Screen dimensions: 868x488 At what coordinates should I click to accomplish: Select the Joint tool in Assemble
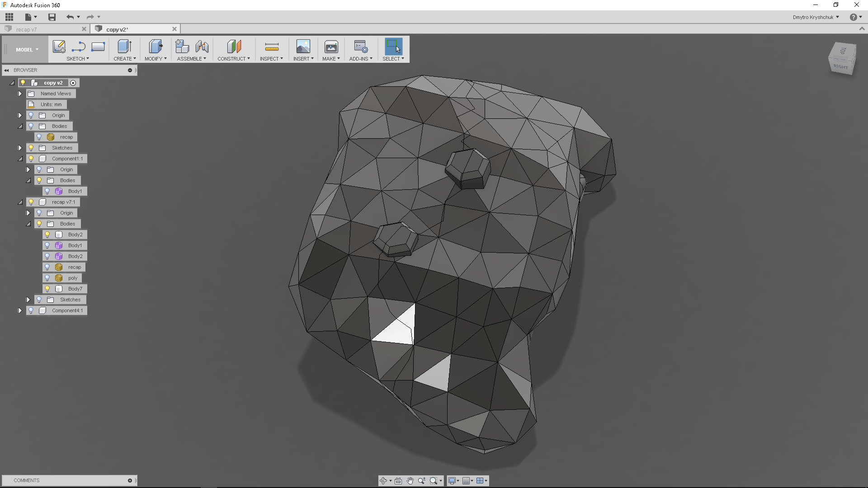(x=202, y=47)
